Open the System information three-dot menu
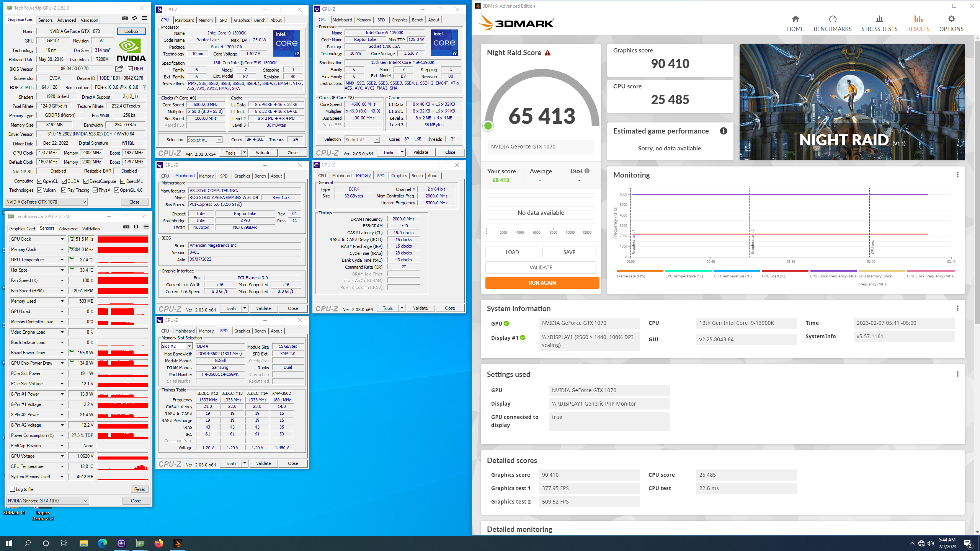The image size is (980, 551). click(957, 308)
